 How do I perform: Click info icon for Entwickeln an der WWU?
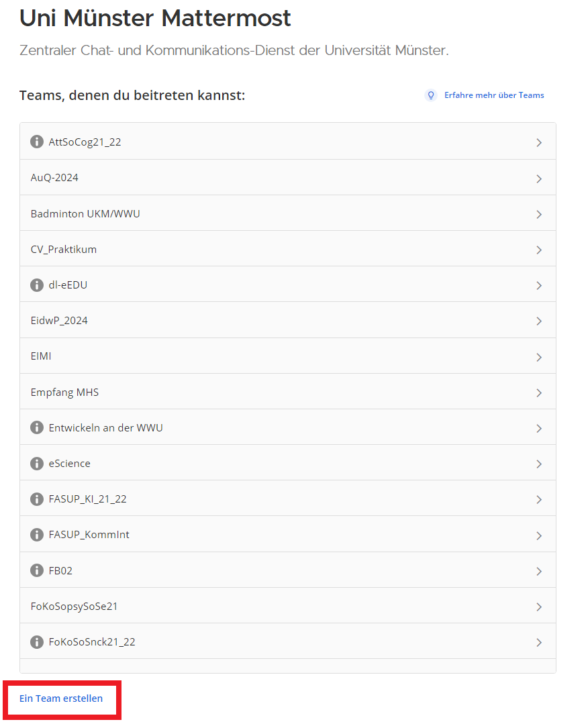pyautogui.click(x=37, y=427)
